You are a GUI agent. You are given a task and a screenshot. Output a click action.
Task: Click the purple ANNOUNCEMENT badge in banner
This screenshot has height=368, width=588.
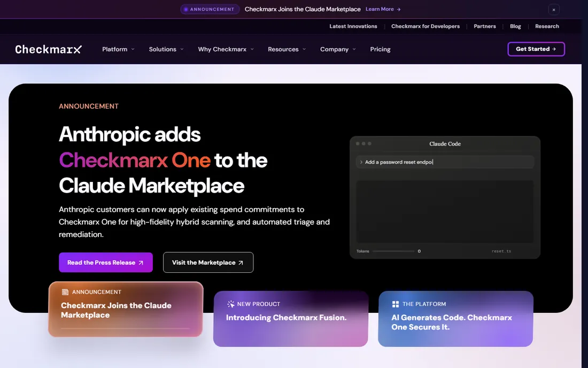(210, 9)
